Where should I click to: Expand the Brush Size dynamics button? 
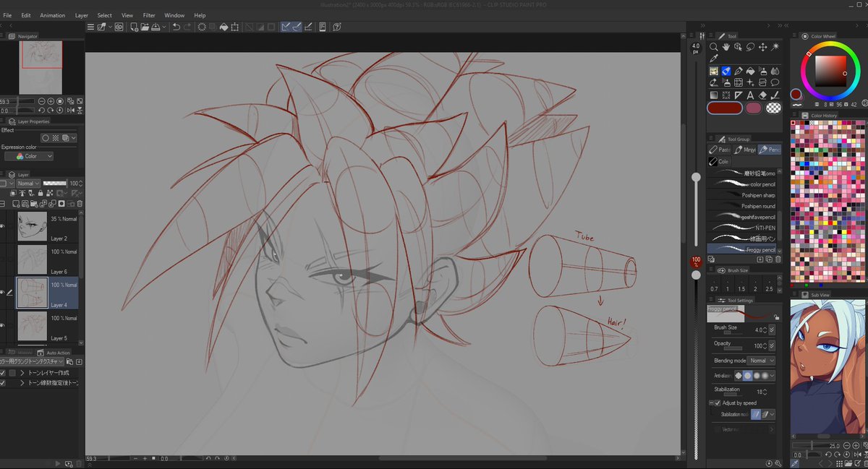click(772, 330)
